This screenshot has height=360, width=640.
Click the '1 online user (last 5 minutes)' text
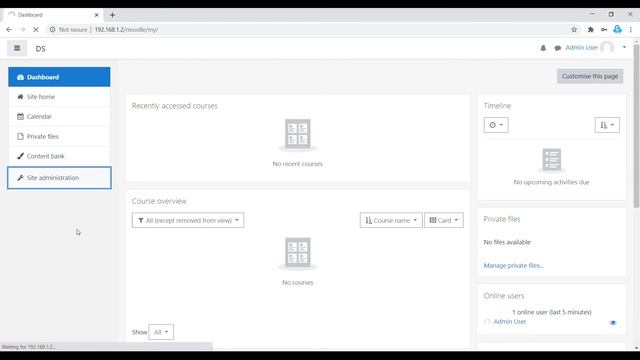click(x=551, y=312)
